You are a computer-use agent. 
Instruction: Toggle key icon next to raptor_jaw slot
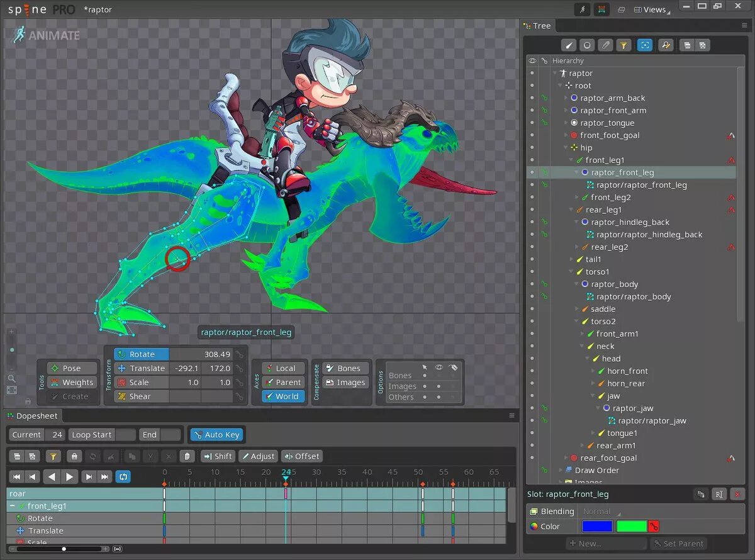click(x=545, y=408)
